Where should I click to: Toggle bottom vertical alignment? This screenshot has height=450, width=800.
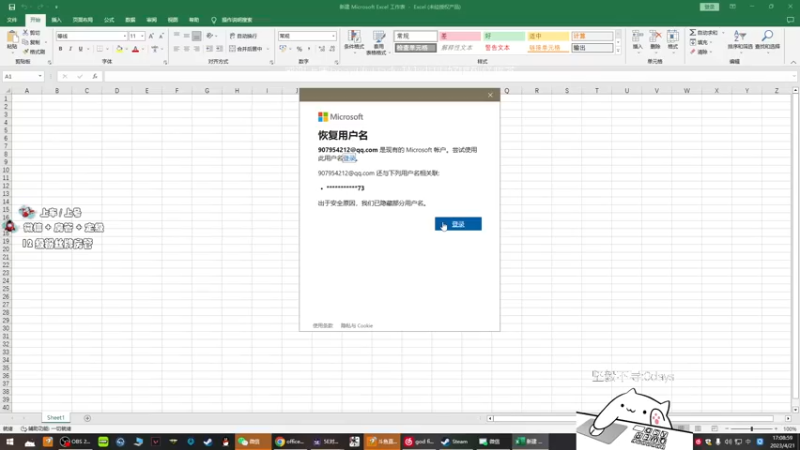(x=196, y=36)
